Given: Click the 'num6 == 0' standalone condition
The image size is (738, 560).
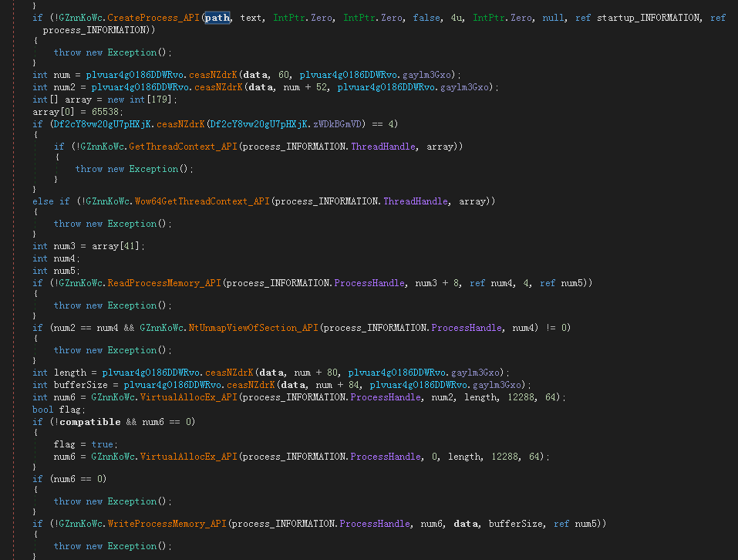Looking at the screenshot, I should pos(78,478).
